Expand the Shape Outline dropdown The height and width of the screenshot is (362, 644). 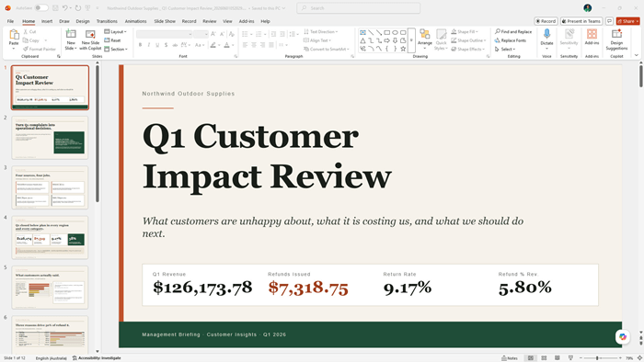468,40
